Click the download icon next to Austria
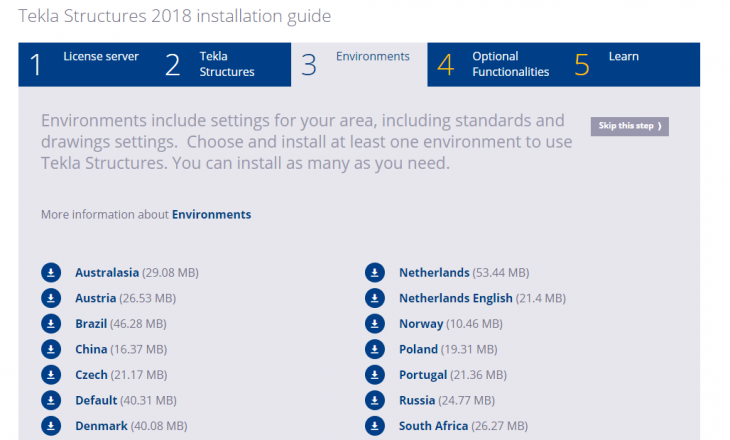The image size is (730, 440). pos(51,298)
